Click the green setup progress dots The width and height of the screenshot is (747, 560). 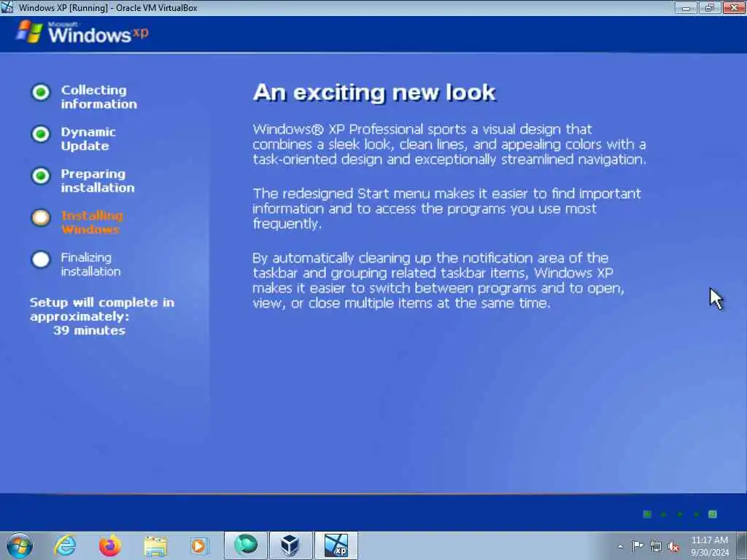(x=680, y=514)
